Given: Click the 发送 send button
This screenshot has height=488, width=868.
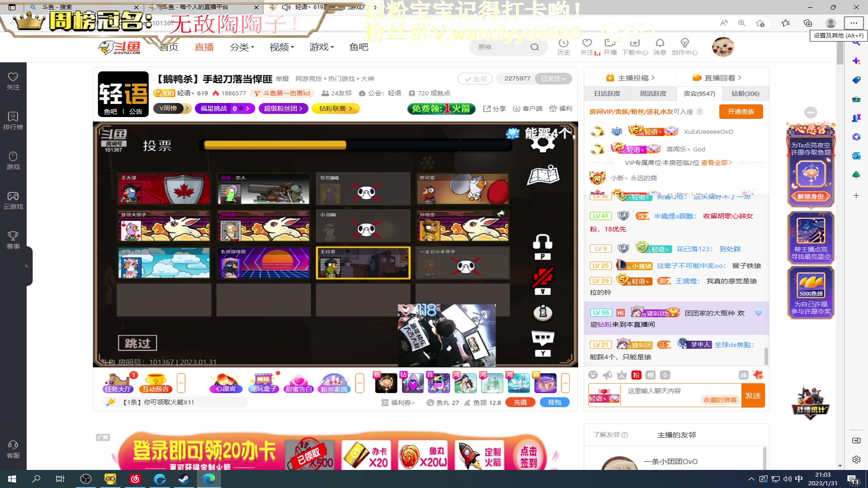Looking at the screenshot, I should click(753, 395).
